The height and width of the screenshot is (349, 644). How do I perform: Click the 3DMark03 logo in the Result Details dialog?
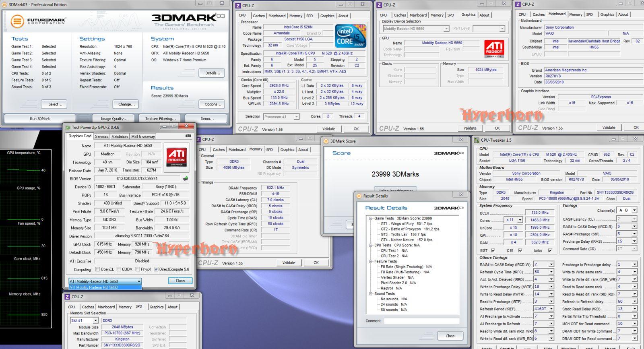pos(449,208)
